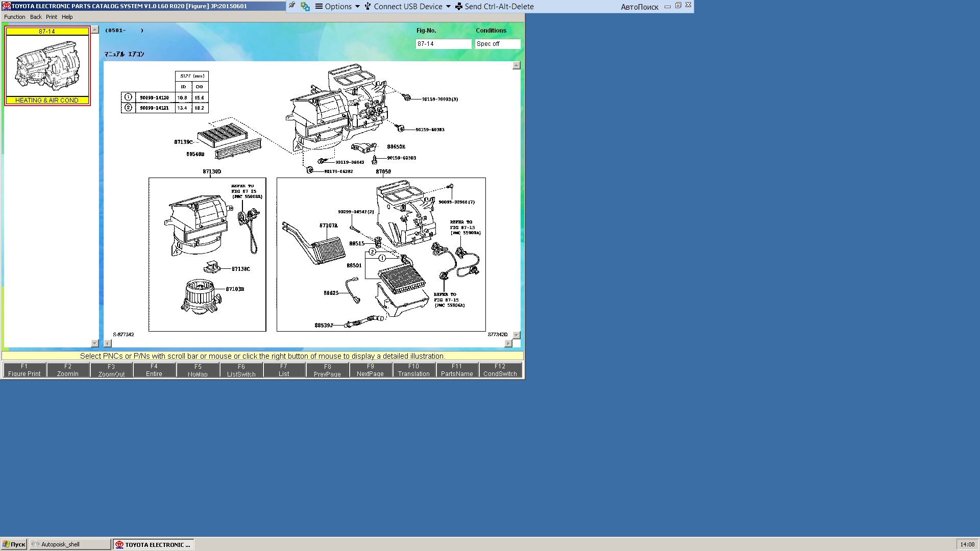Click the monitors icon in remote toolbar
This screenshot has height=551, width=980.
point(305,7)
